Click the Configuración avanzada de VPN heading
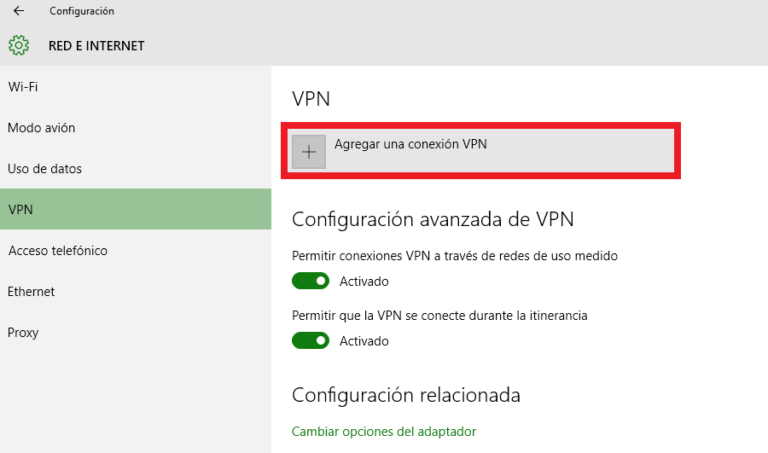The width and height of the screenshot is (768, 453). pos(432,219)
